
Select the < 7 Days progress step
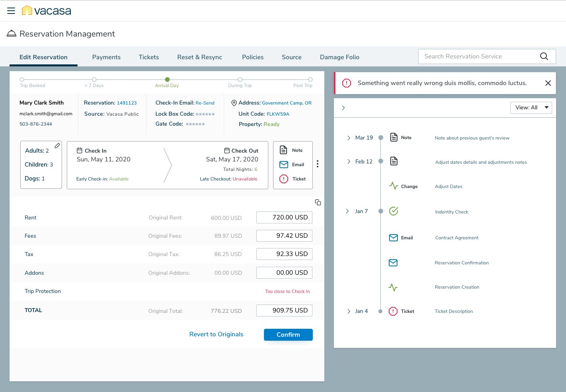click(x=94, y=80)
